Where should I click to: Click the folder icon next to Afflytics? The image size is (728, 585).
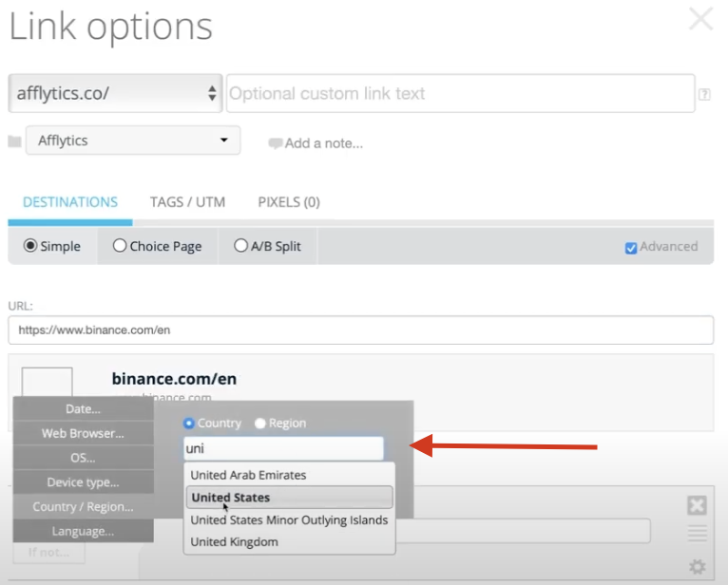pos(14,142)
